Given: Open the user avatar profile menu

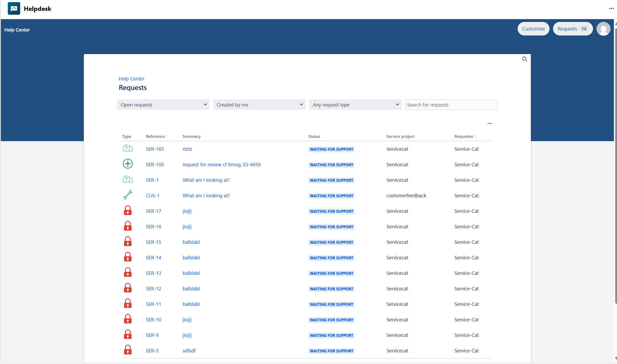Looking at the screenshot, I should click(603, 29).
